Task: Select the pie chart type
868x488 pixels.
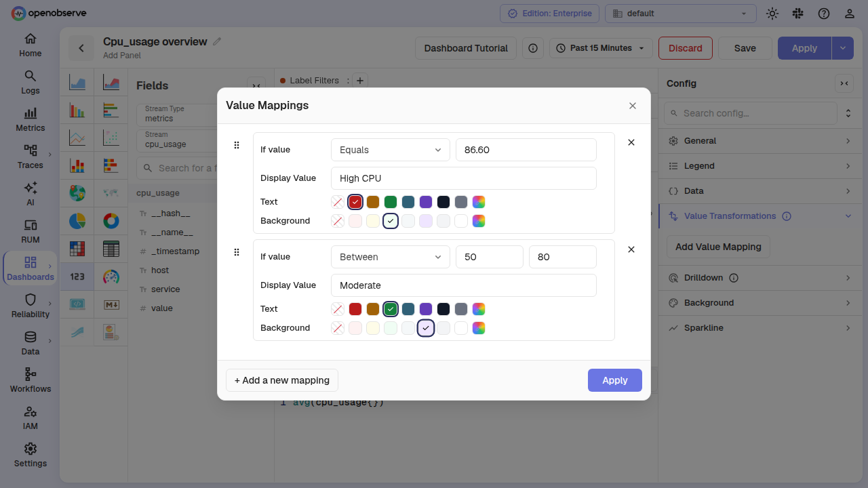Action: click(77, 221)
